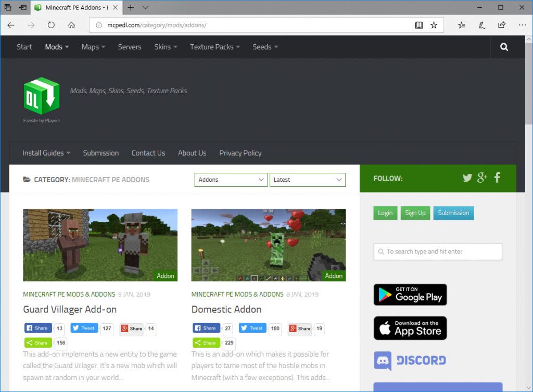Go back to the previous page
The width and height of the screenshot is (533, 392).
[11, 25]
